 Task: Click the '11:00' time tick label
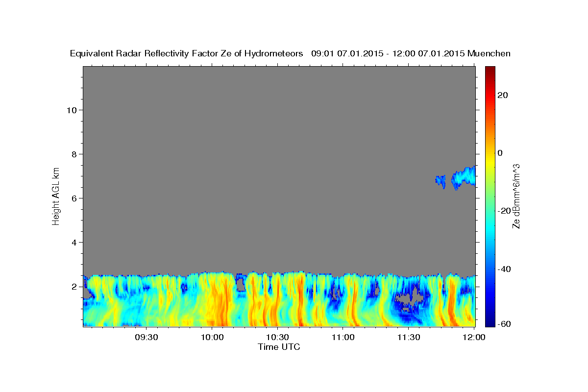[343, 337]
